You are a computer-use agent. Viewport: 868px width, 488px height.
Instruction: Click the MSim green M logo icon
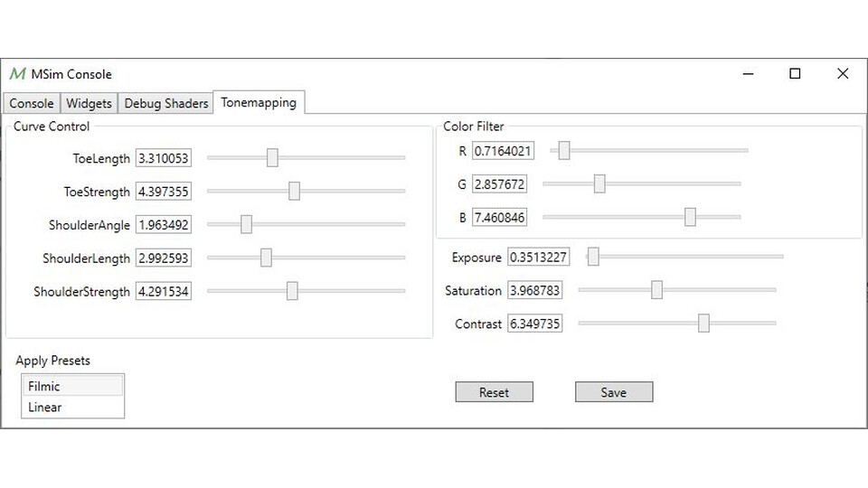[18, 73]
